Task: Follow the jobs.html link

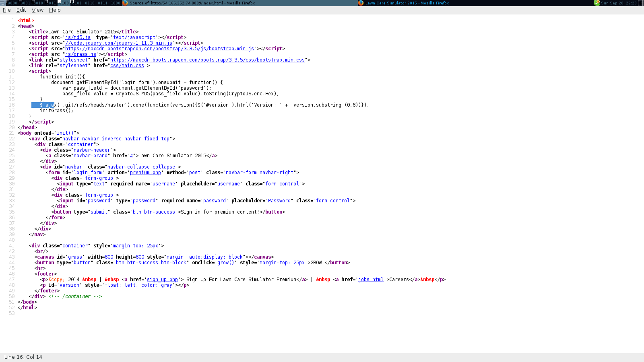Action: [371, 280]
